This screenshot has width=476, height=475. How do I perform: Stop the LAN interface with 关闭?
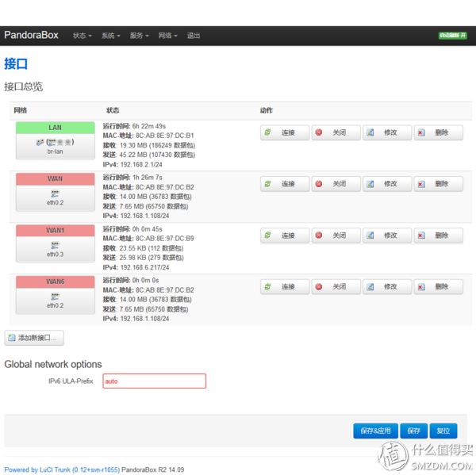click(336, 132)
